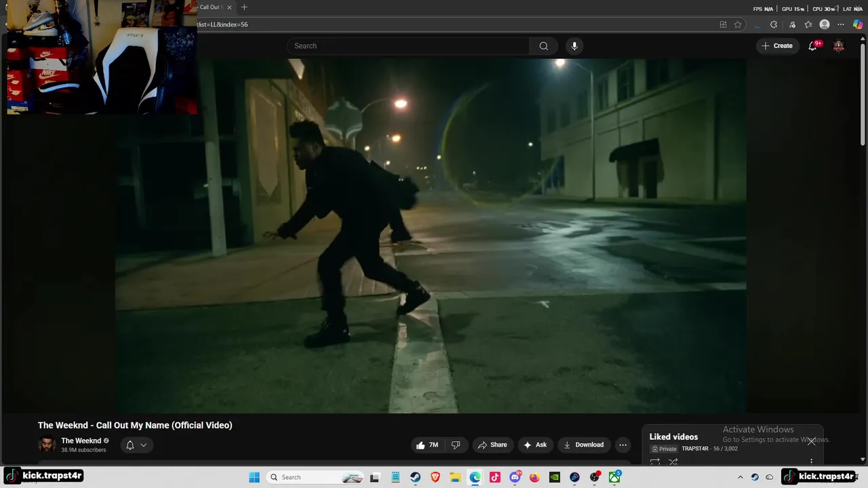Click the TRAPST4R playlist owner name
This screenshot has height=488, width=868.
[x=695, y=449]
